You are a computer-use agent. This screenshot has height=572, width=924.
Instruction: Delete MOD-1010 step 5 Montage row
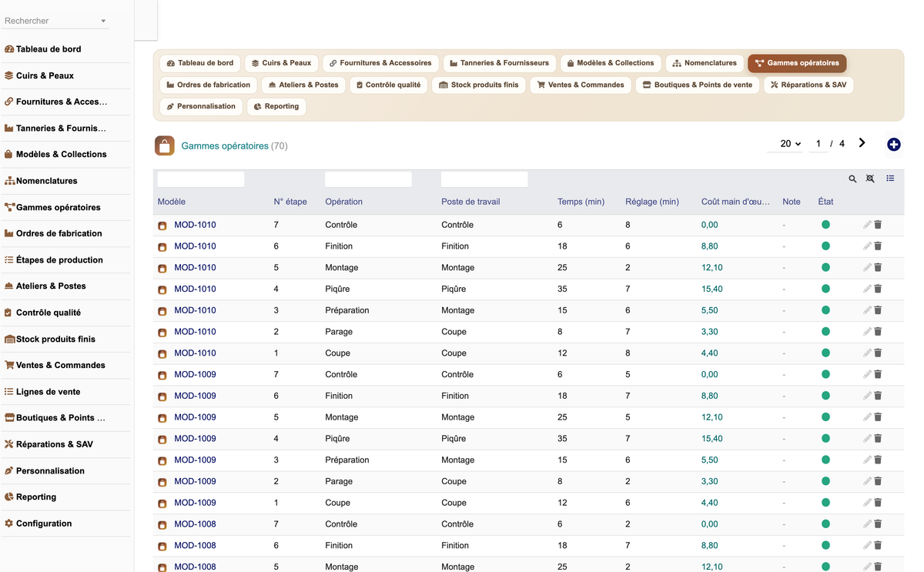click(878, 268)
